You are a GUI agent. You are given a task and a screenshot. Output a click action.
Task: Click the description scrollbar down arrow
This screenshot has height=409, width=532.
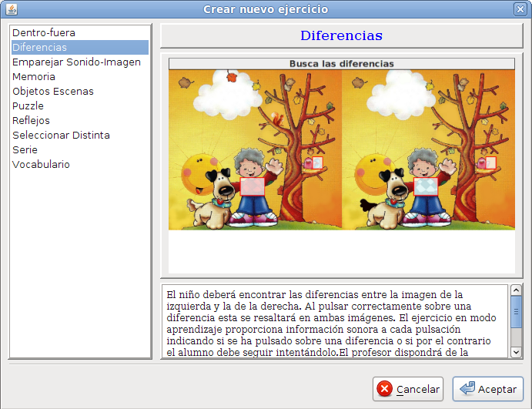coord(516,352)
